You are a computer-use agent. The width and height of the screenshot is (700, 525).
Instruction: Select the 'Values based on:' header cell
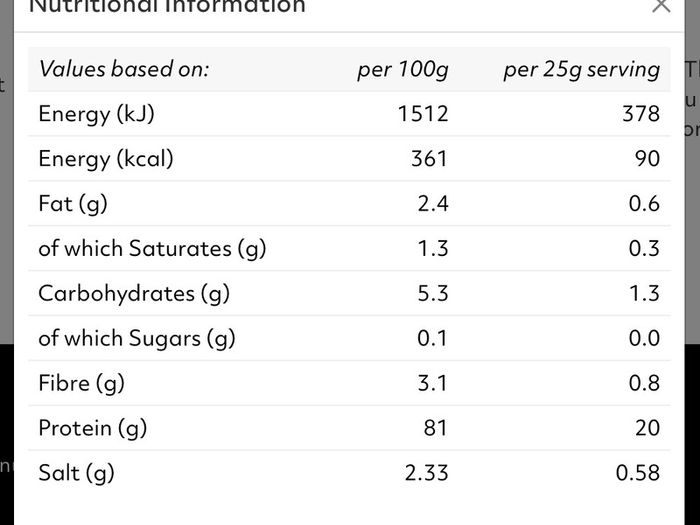[124, 69]
